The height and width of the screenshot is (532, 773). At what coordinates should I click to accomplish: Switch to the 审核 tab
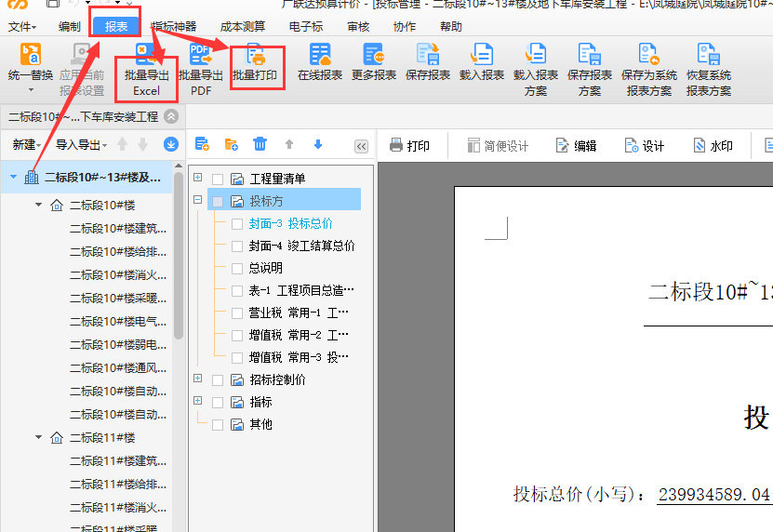coord(358,27)
